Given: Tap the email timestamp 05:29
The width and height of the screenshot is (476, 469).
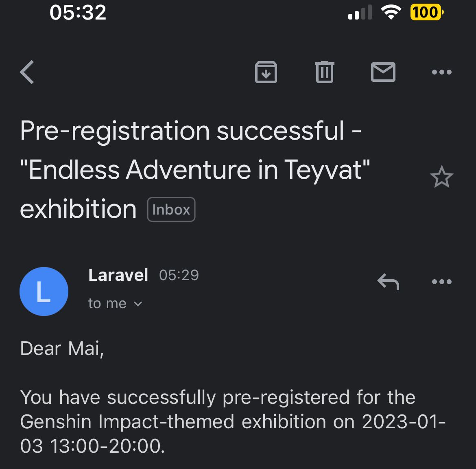Looking at the screenshot, I should click(178, 275).
